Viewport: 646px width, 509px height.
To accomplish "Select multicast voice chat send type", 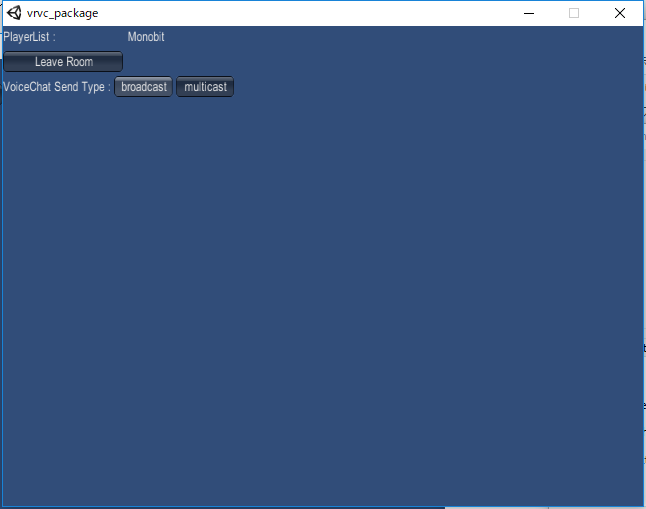I will [x=205, y=87].
